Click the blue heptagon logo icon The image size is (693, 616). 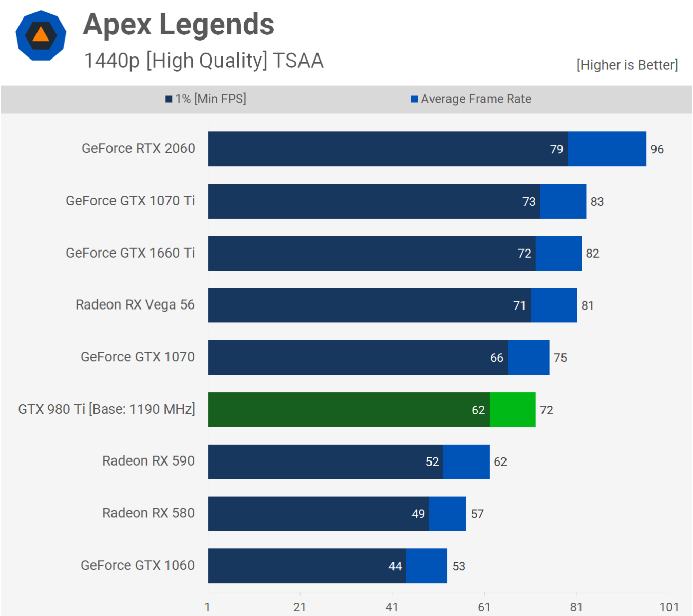coord(41,35)
